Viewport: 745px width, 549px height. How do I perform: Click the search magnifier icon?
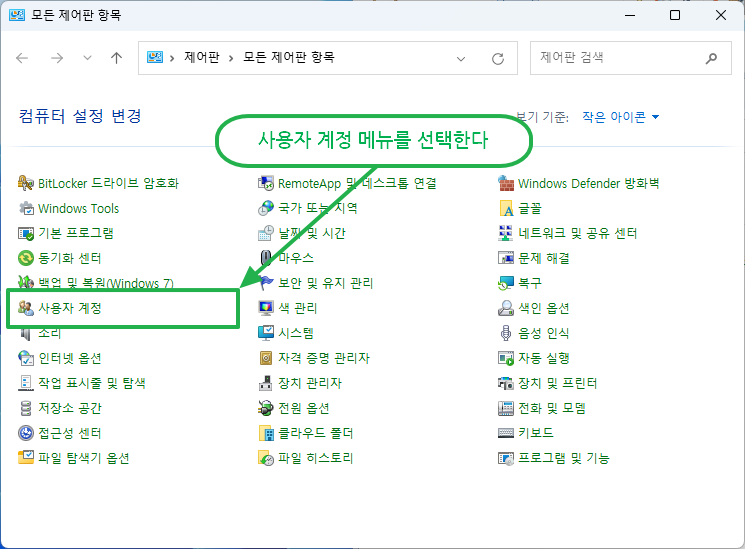711,58
